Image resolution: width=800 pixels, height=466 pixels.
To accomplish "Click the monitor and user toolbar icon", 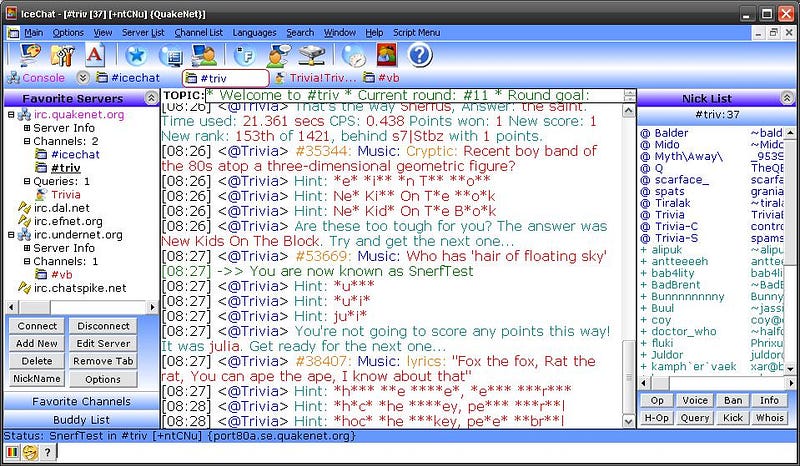I will click(204, 55).
